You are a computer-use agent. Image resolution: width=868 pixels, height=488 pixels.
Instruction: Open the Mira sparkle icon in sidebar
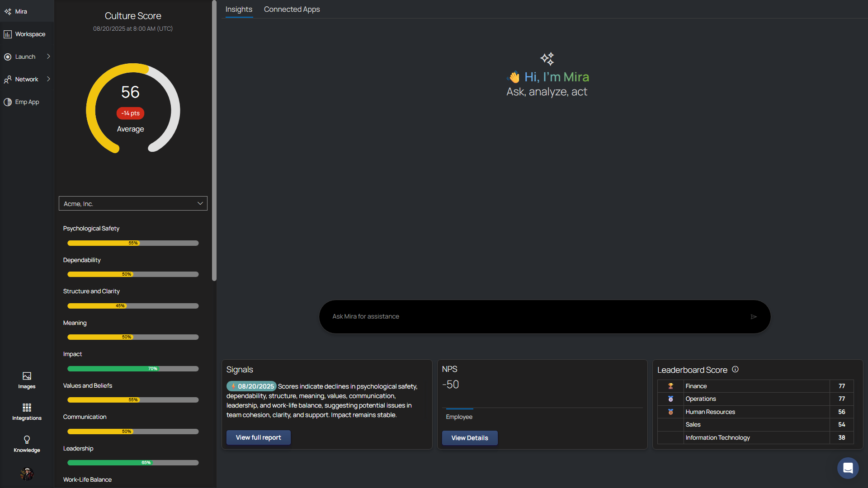coord(8,12)
